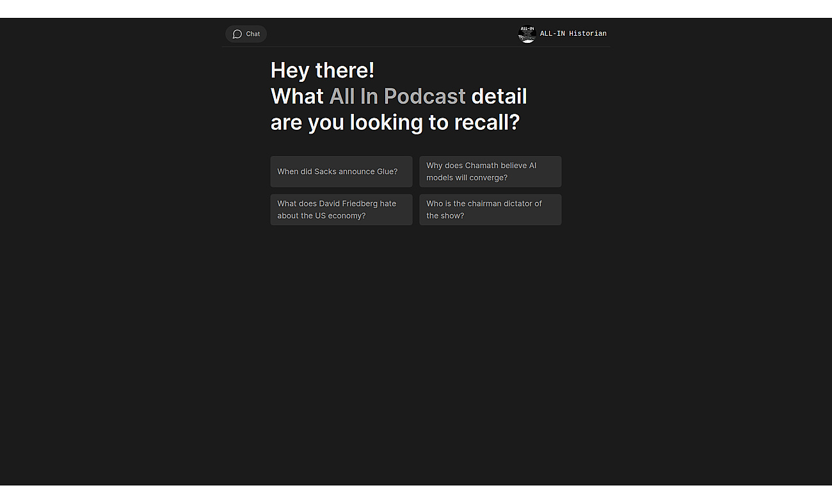Viewport: 832px width, 504px height.
Task: Choose the David Friedberg US economy question
Action: pos(341,210)
